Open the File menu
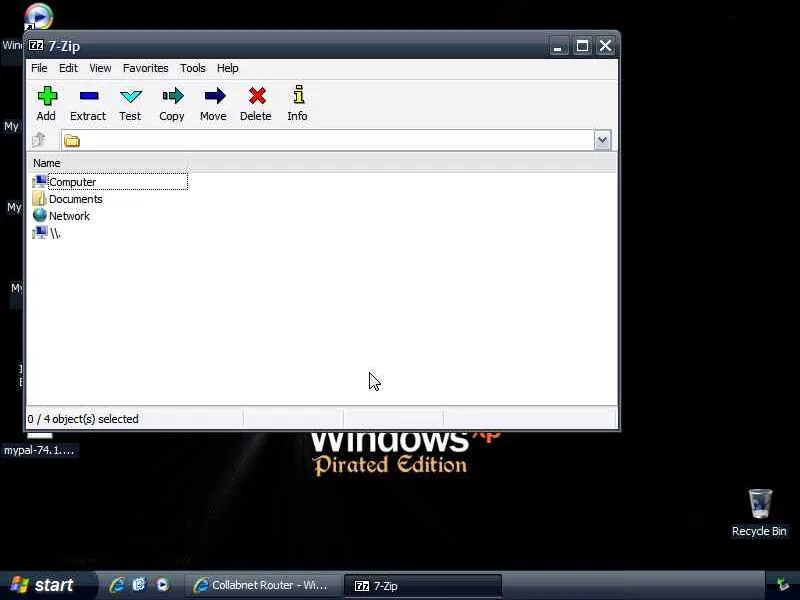 pyautogui.click(x=39, y=68)
